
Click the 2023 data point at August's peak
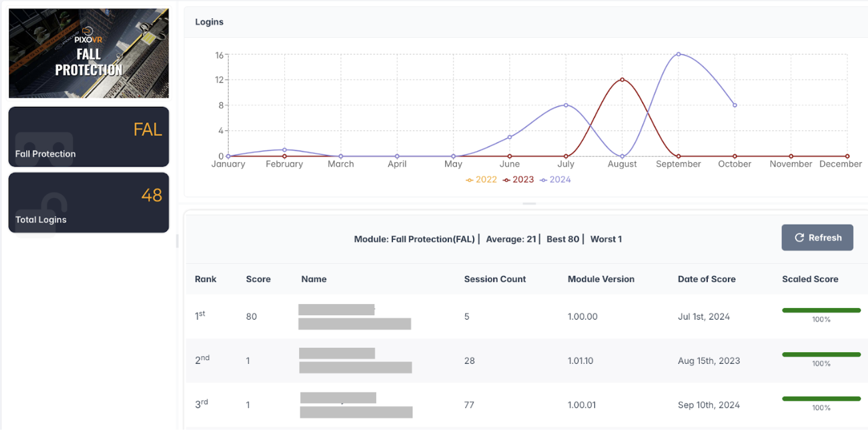(622, 79)
